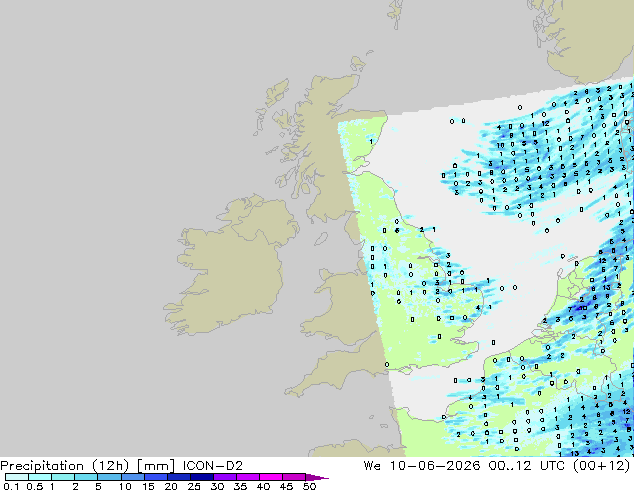Click the legend scale label '30'

217,486
